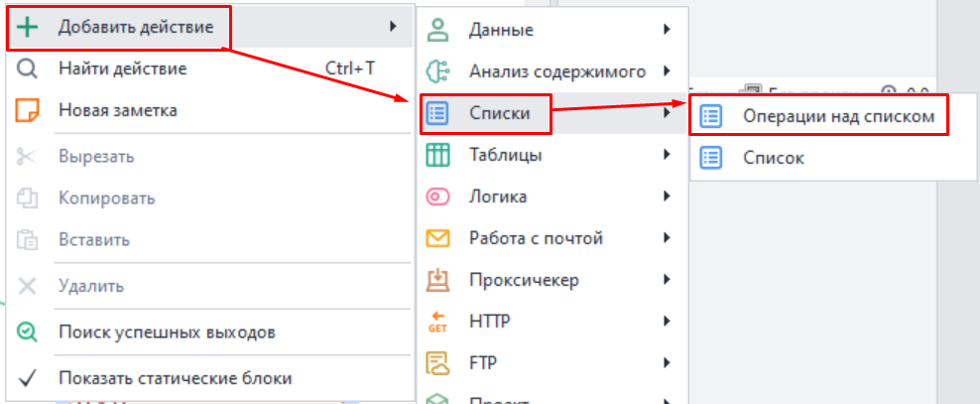Open the FTP category label
Screen dimensions: 980x404
pos(484,363)
